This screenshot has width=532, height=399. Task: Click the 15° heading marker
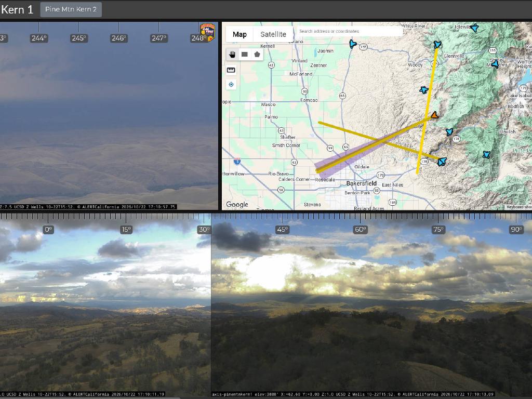click(x=126, y=230)
